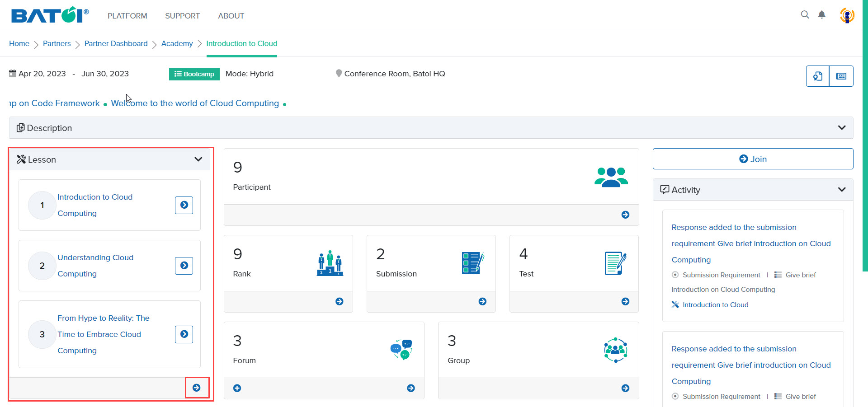Click the Apr 20, 2023 start date
Screen dimensions: 868x407
tap(42, 74)
